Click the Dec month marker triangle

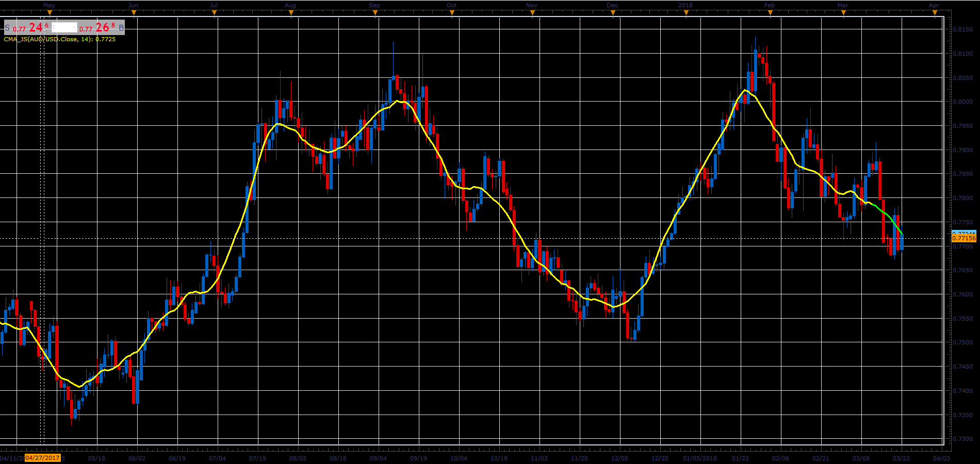pos(613,13)
